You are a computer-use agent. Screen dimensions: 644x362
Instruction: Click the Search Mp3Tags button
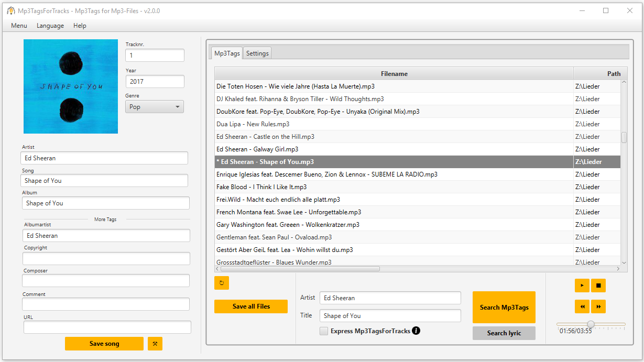[x=504, y=308]
